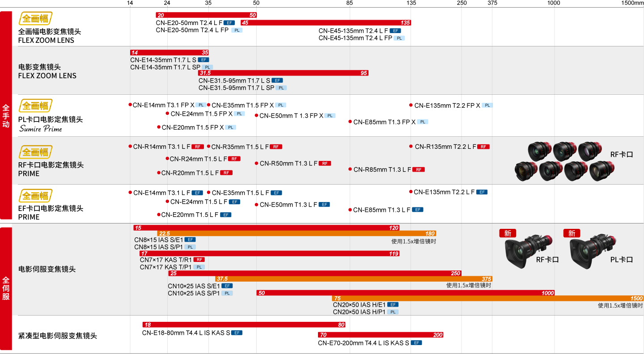Click the EF badge beside CN-E20-50mm T2.4 L F

coord(229,23)
